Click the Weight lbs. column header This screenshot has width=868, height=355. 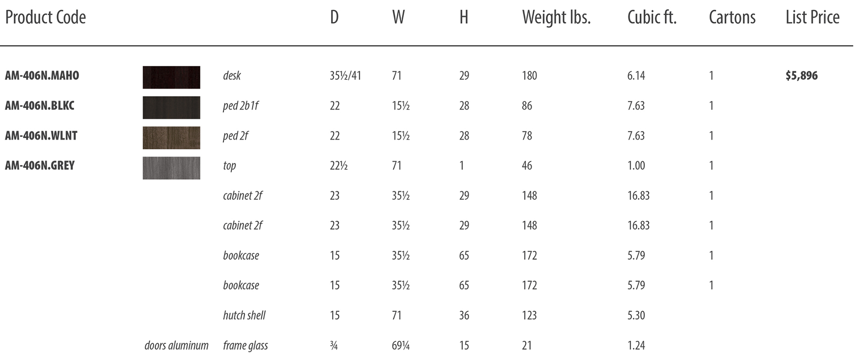point(556,18)
